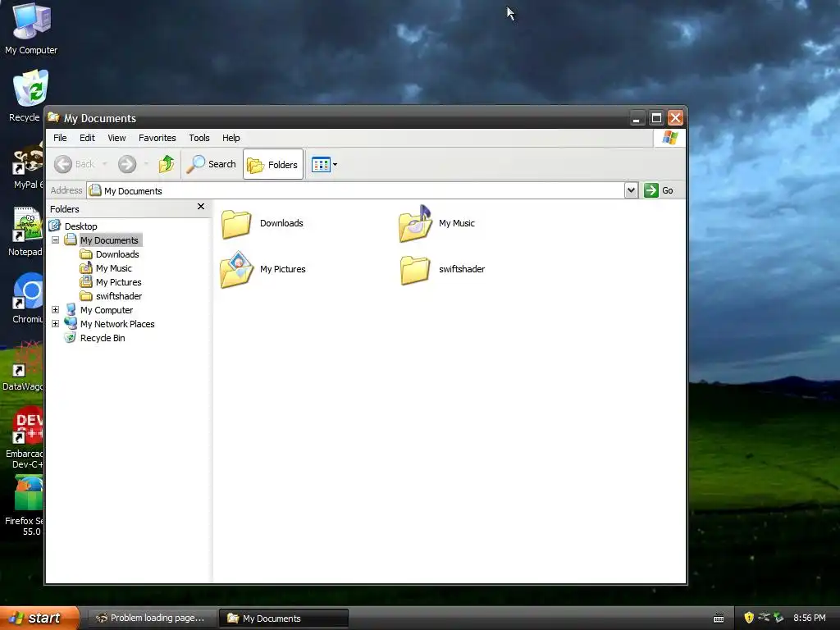
Task: Minimize the My Documents window
Action: pyautogui.click(x=637, y=118)
